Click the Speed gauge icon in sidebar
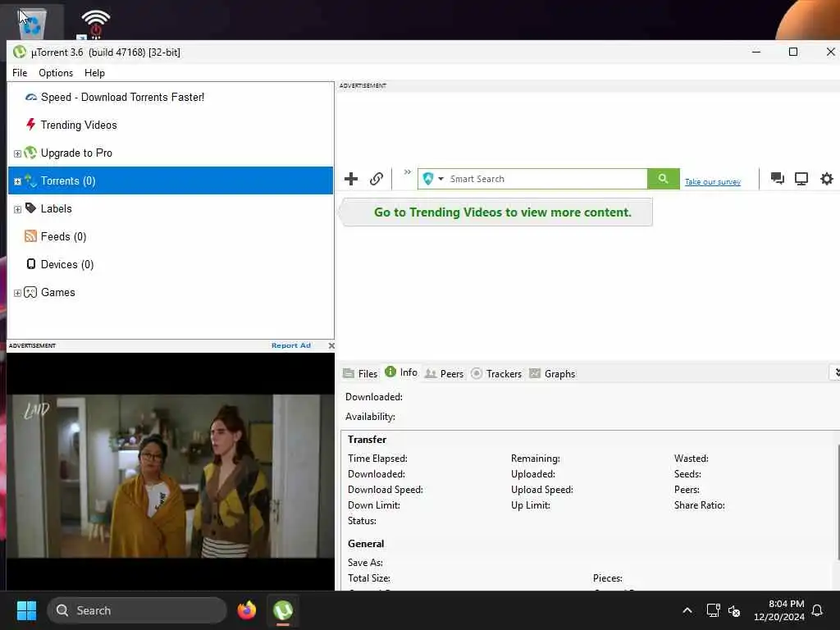 (31, 98)
